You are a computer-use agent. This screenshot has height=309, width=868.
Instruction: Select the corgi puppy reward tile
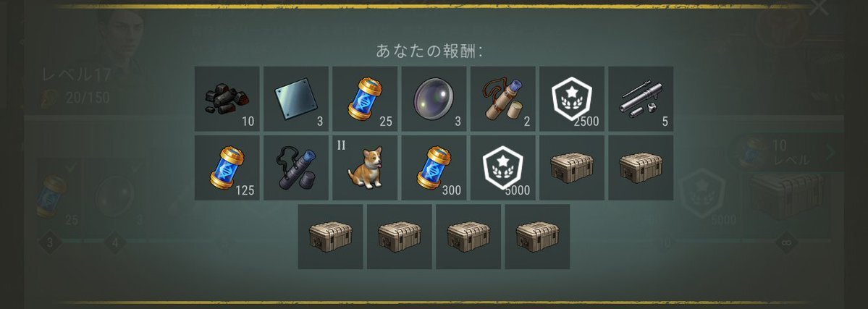click(365, 168)
